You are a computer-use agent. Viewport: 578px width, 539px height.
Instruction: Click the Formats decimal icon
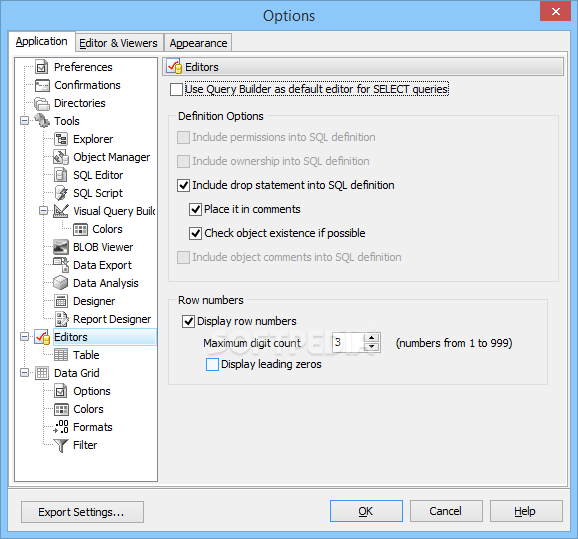[61, 427]
